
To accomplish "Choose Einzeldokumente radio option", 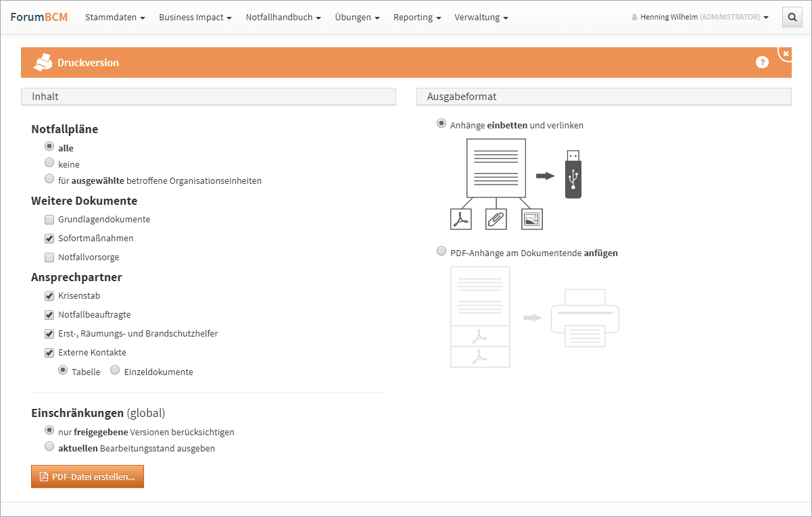I will click(115, 370).
